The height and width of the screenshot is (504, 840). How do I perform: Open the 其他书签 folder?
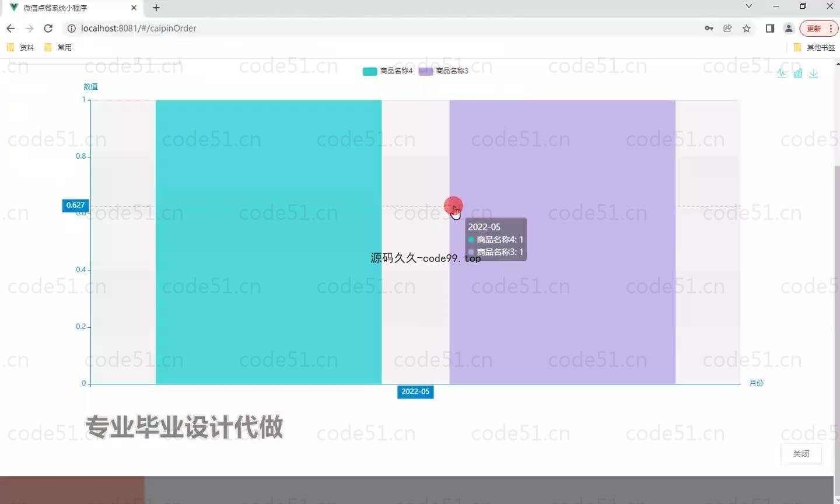pos(814,47)
